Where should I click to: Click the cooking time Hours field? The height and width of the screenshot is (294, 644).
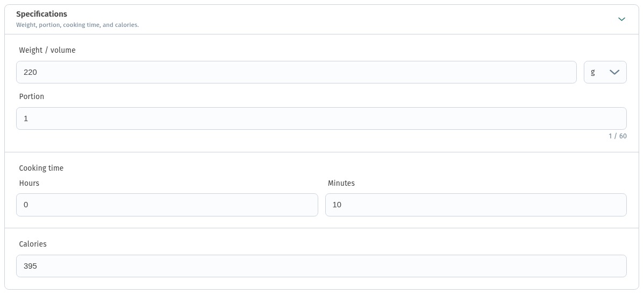(167, 205)
